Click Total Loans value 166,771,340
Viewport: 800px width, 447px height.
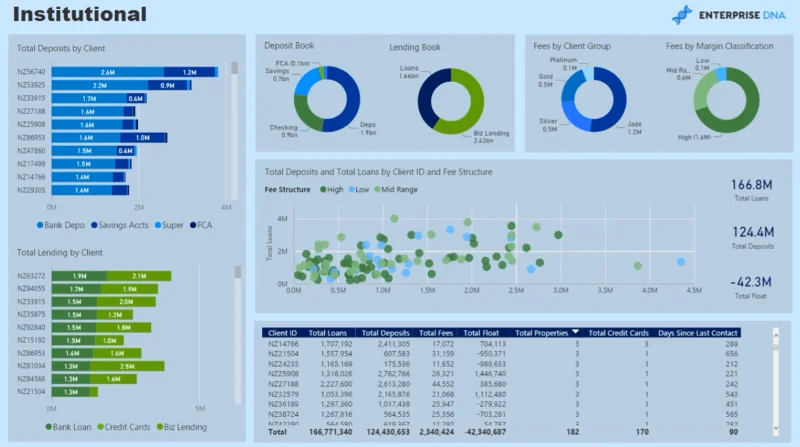coord(331,432)
